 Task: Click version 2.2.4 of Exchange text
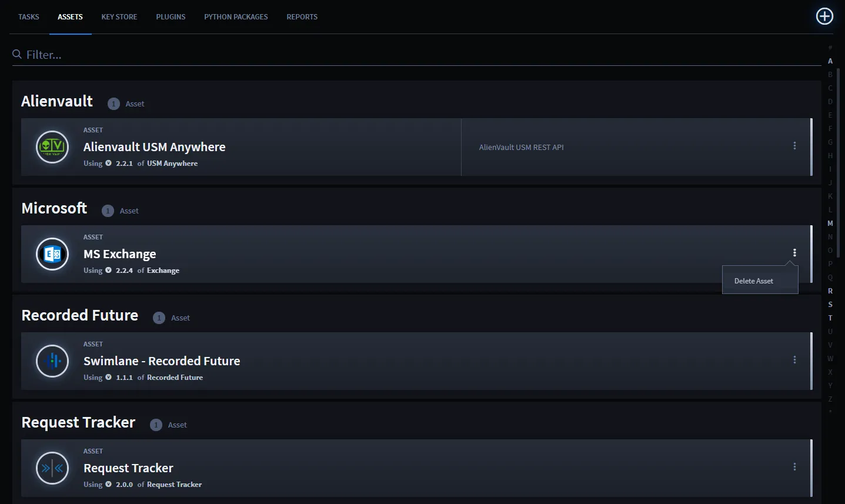point(148,271)
